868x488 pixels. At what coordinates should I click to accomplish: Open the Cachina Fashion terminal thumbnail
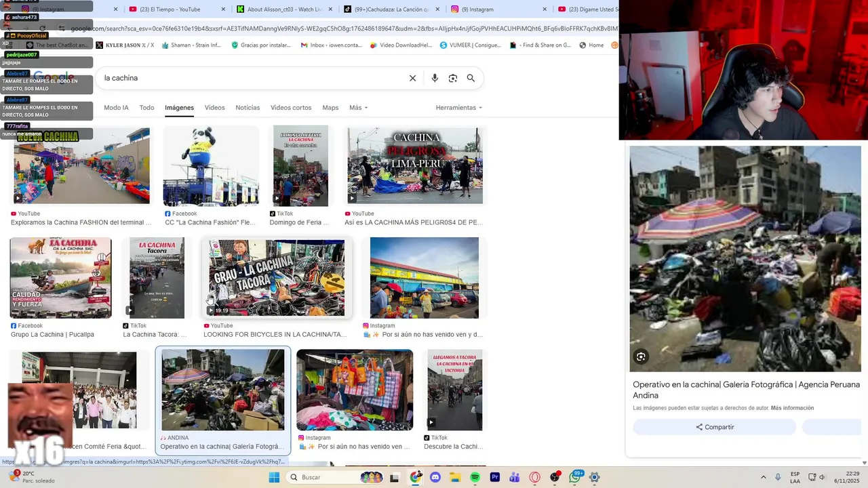81,166
